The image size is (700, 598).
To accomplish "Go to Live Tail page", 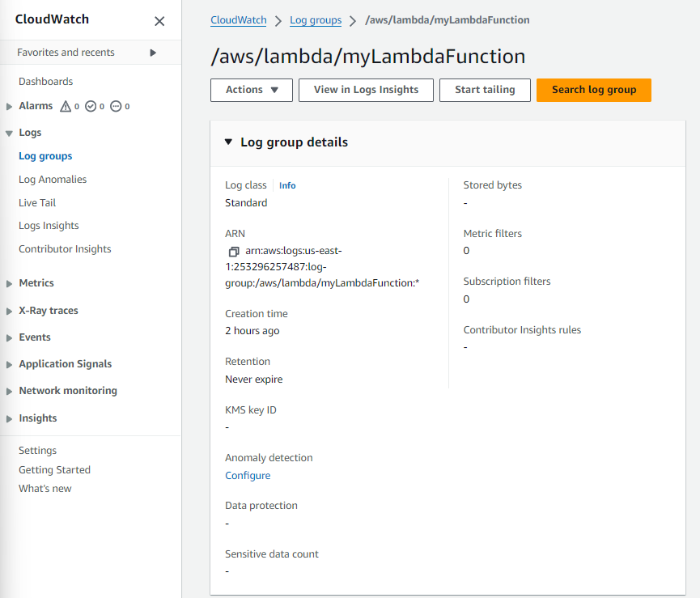I will click(37, 203).
